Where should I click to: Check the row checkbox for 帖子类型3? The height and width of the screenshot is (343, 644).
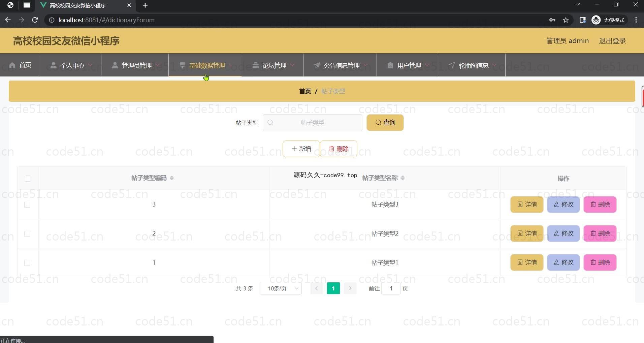point(27,205)
